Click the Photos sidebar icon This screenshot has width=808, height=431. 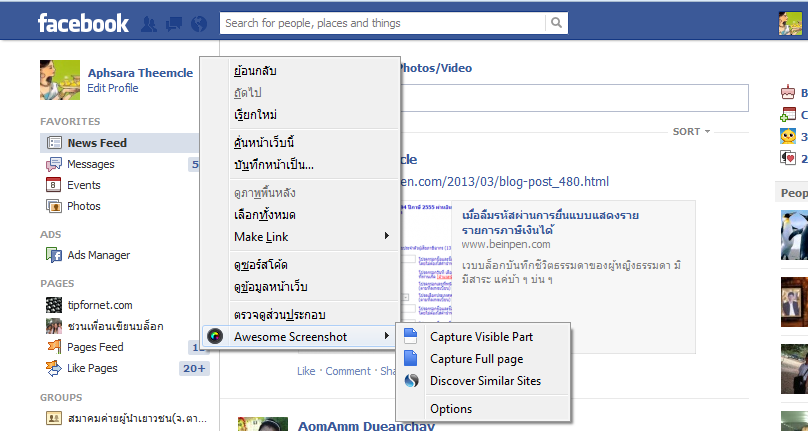[x=54, y=206]
